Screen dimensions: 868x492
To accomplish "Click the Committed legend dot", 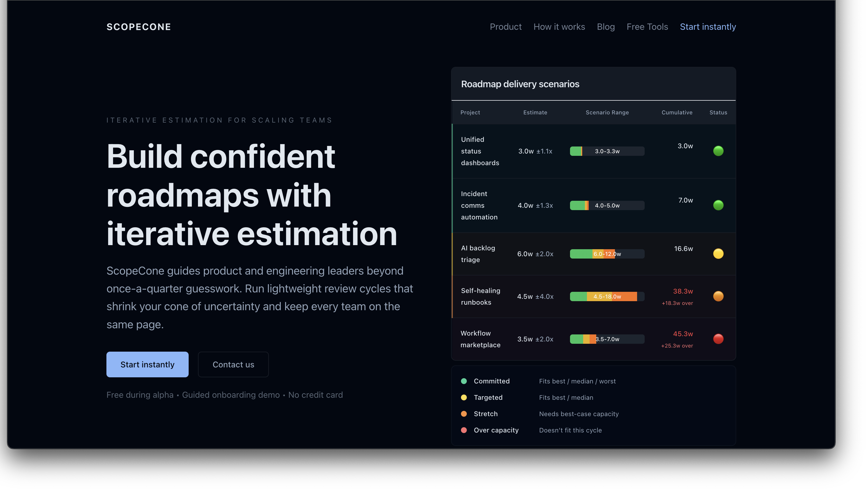I will (464, 381).
